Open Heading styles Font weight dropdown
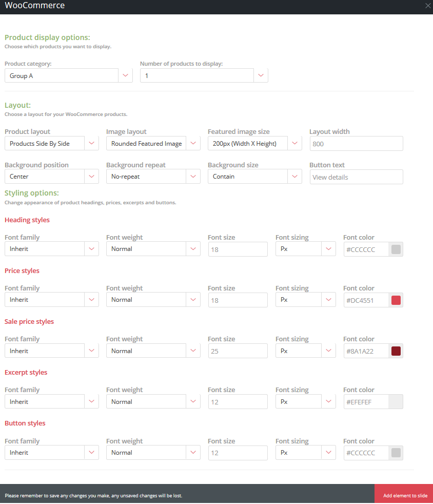 click(153, 249)
